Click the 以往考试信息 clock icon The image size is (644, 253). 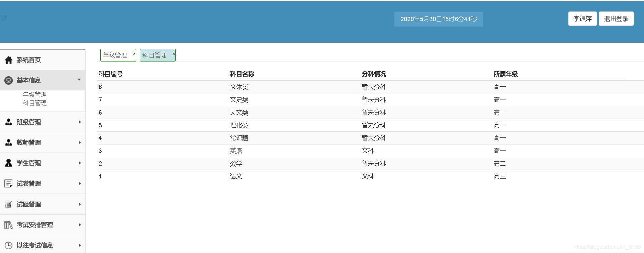click(9, 245)
